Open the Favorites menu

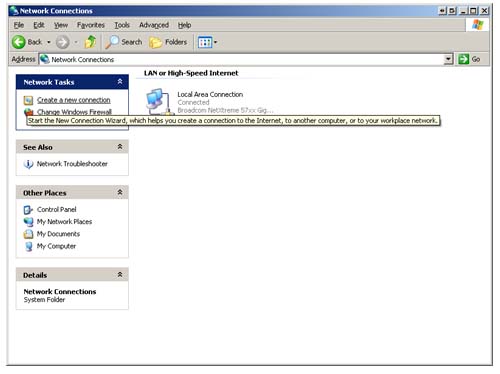91,25
